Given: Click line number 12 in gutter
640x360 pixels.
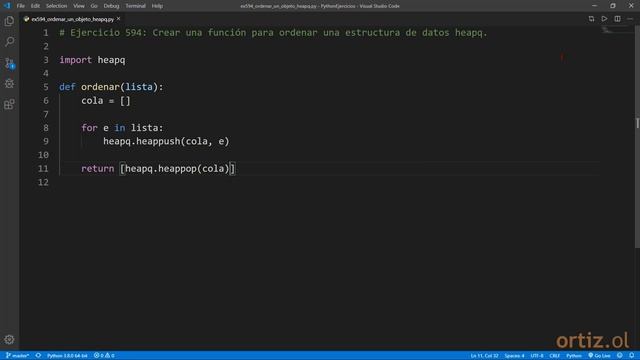Looking at the screenshot, I should point(43,182).
